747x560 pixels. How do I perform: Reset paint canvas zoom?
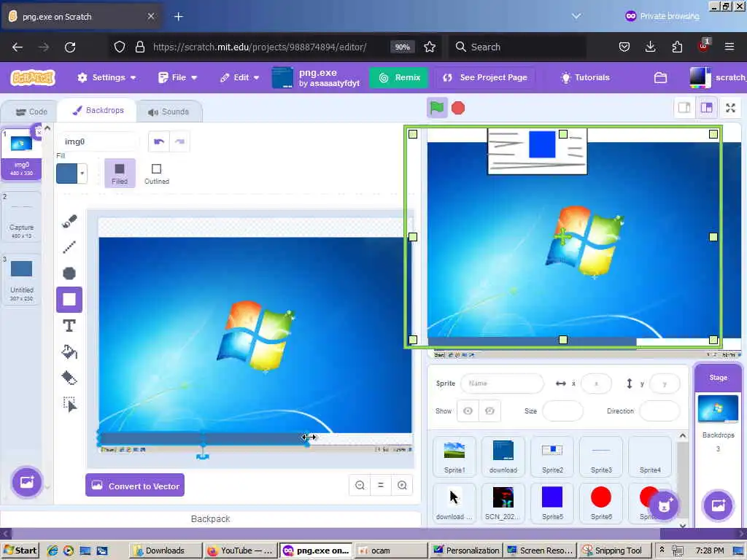[381, 485]
